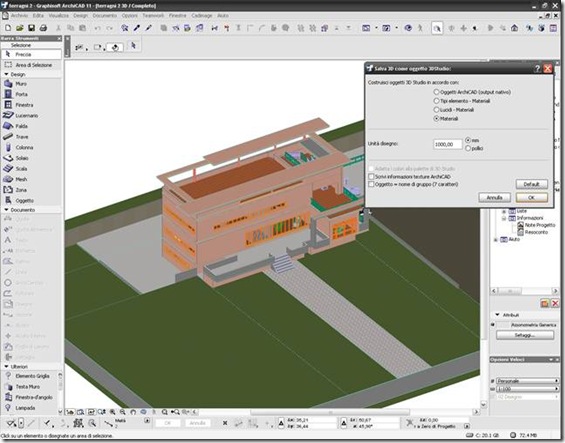Click the New document toolbar icon

point(8,28)
